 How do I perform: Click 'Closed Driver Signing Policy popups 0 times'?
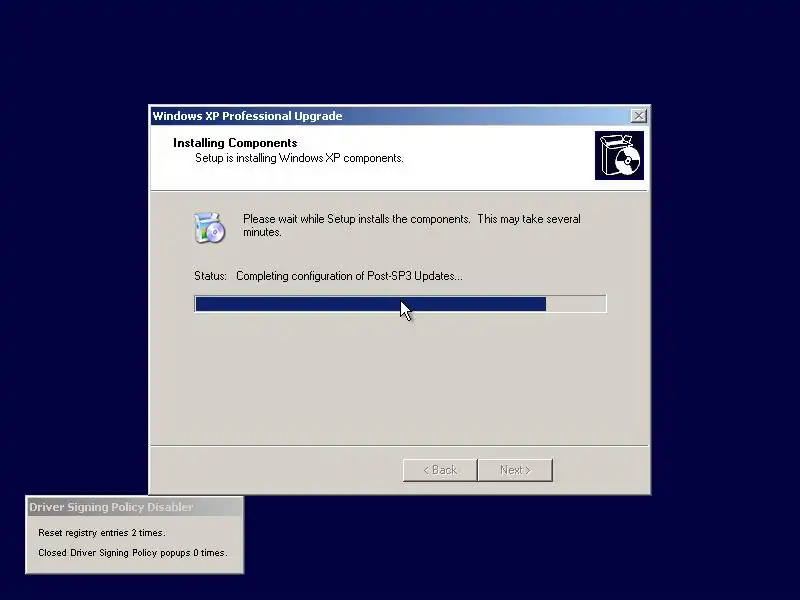click(133, 553)
